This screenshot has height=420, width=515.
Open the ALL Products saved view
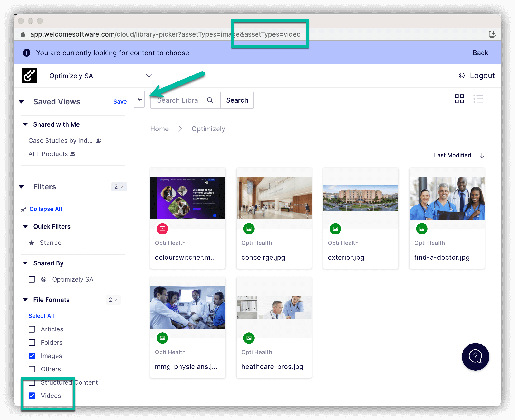pos(48,154)
